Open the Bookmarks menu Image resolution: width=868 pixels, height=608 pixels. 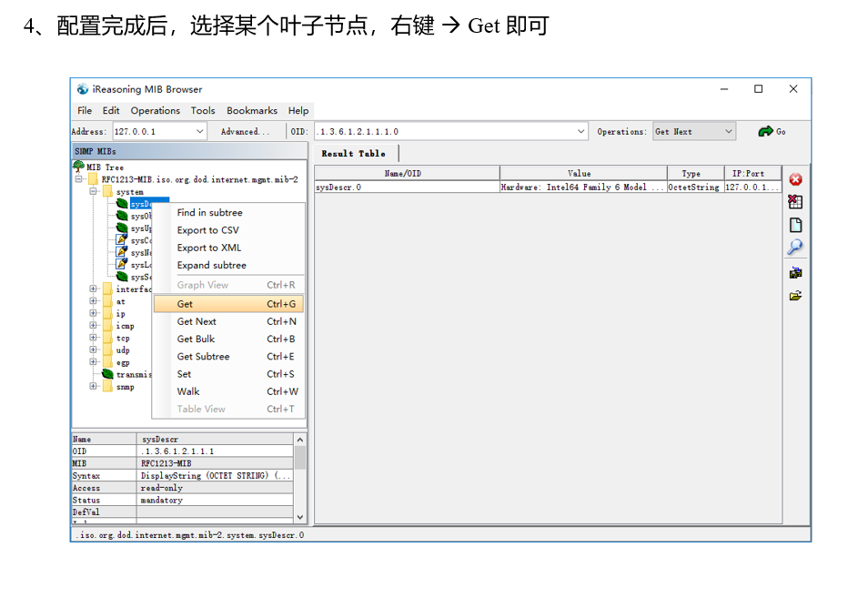[x=251, y=110]
